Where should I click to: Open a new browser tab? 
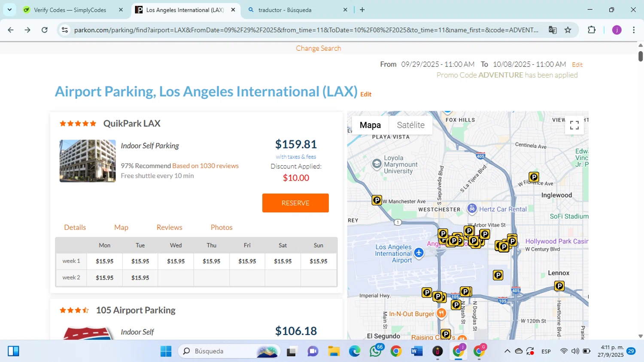(362, 10)
